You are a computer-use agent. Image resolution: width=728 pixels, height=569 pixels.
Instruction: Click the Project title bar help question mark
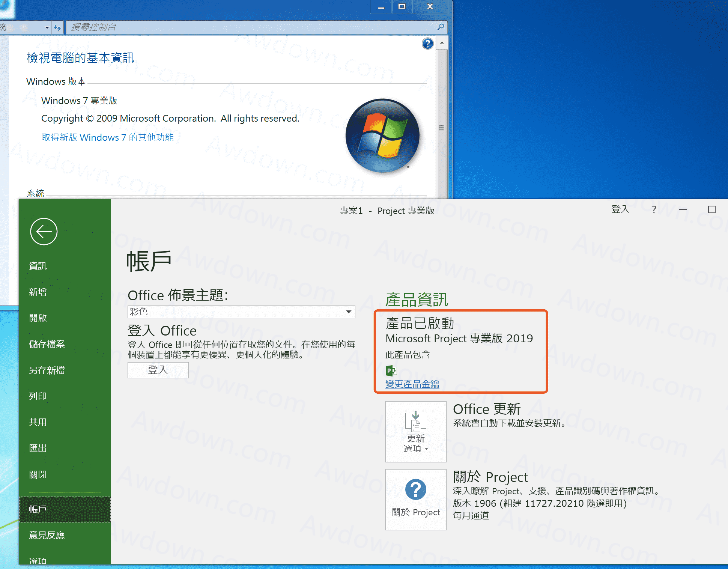pyautogui.click(x=654, y=209)
